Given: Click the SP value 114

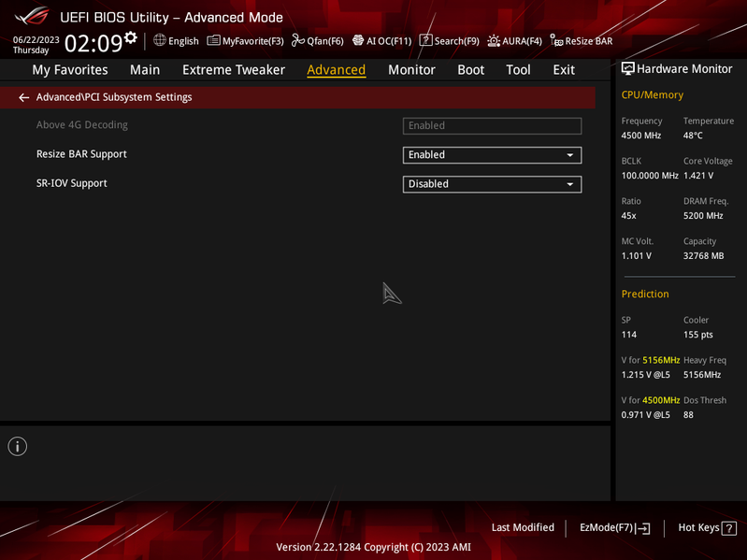Looking at the screenshot, I should point(629,335).
